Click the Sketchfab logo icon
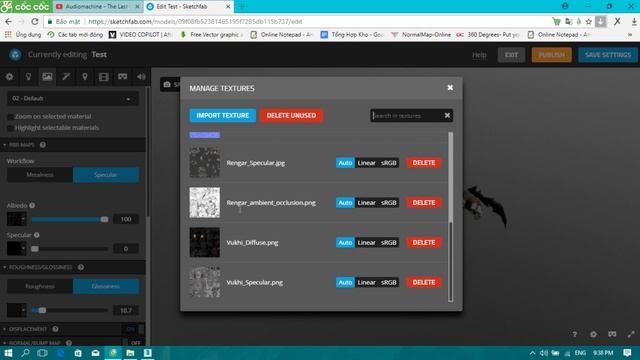The width and height of the screenshot is (640, 360). [x=15, y=55]
